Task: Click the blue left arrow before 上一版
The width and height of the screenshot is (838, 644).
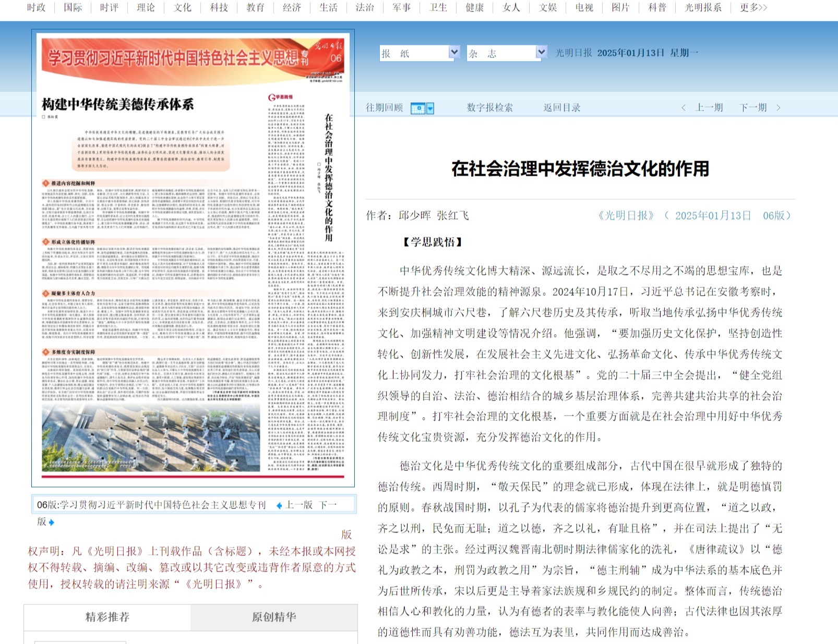Action: point(279,505)
